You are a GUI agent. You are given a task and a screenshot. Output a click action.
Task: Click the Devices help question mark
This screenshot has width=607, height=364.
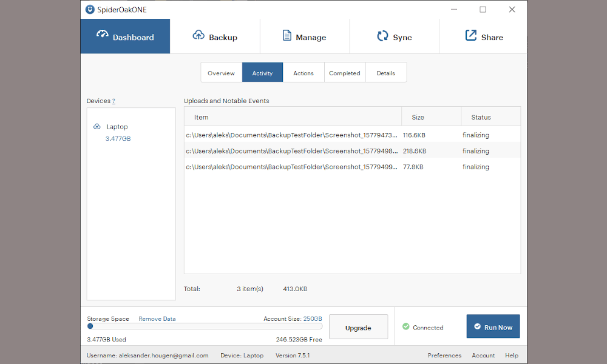114,101
